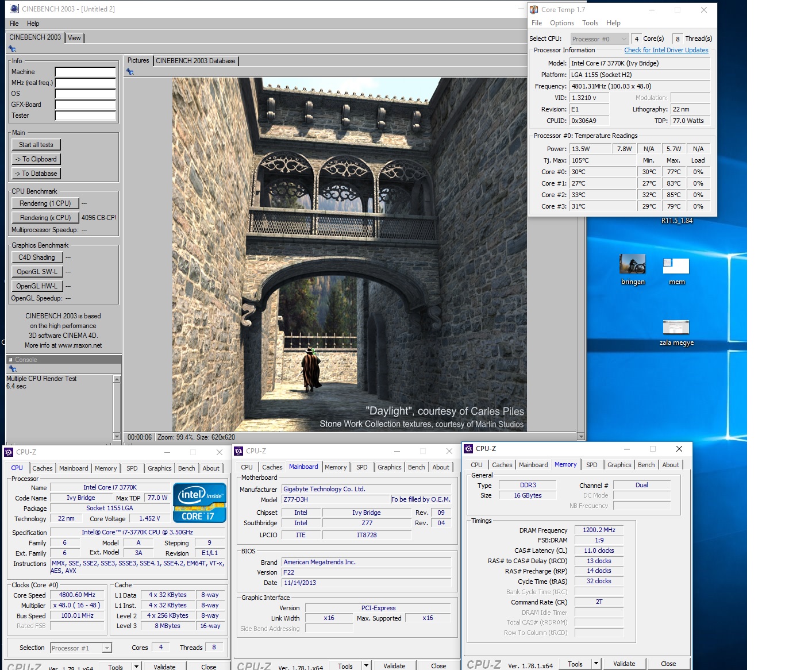Open the Processor #1 selection dropdown in CPU-Z

[80, 648]
